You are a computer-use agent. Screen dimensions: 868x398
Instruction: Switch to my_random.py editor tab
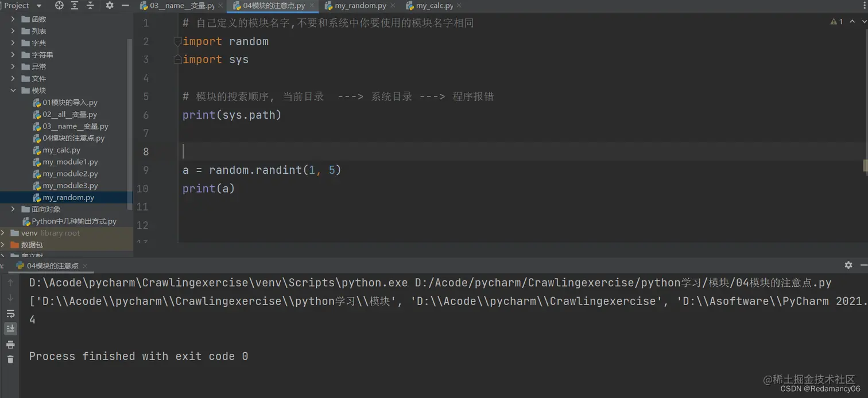(x=361, y=6)
